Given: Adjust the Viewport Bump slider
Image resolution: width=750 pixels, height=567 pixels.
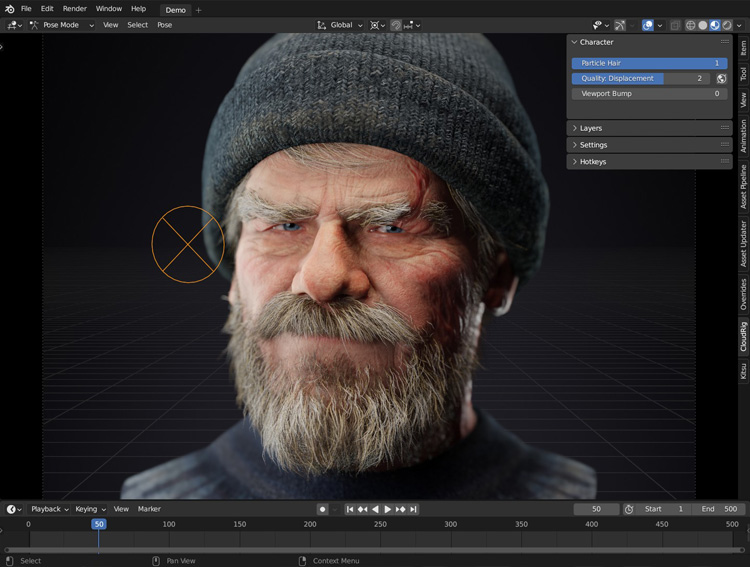Looking at the screenshot, I should [x=650, y=94].
